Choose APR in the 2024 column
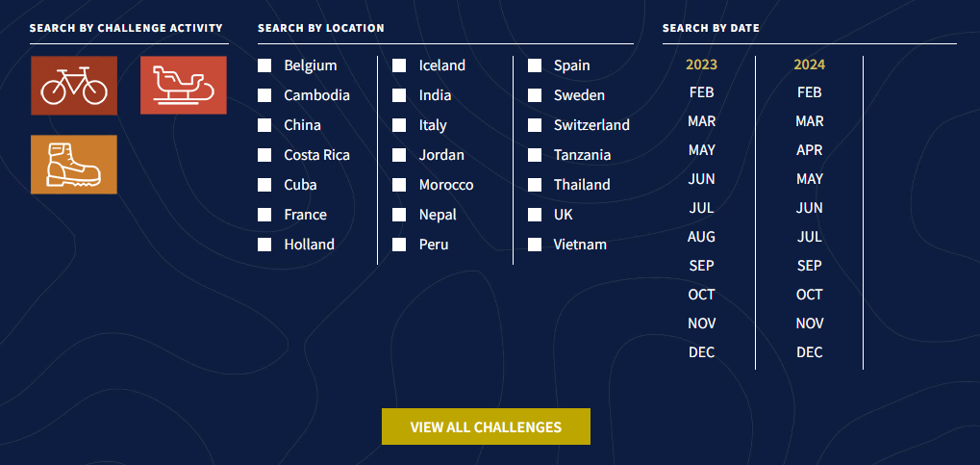This screenshot has width=980, height=465. 810,150
